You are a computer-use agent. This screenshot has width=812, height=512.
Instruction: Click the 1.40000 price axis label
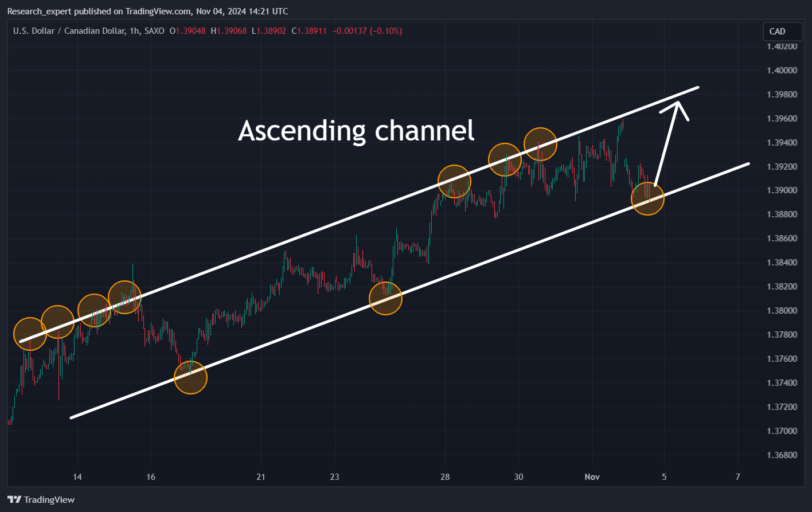click(783, 71)
